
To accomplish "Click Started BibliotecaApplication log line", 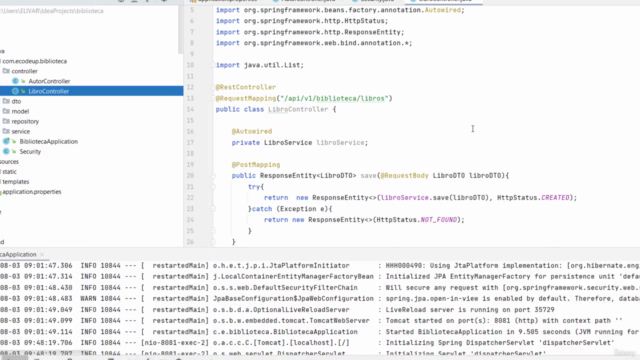I will tap(320, 332).
